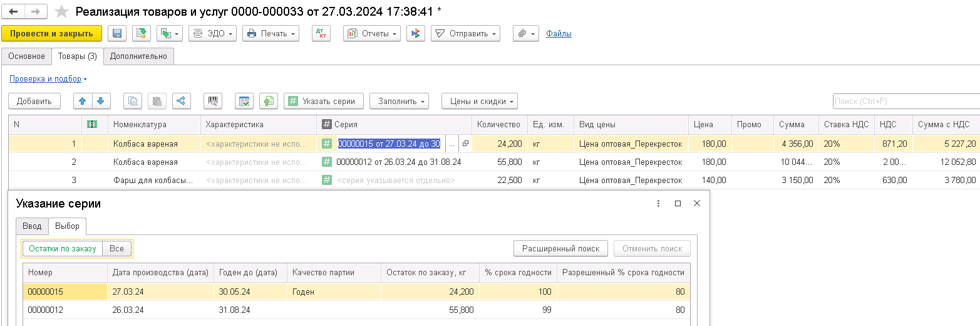Screen dimensions: 980x326
Task: Click the split row icon
Action: coord(181,101)
